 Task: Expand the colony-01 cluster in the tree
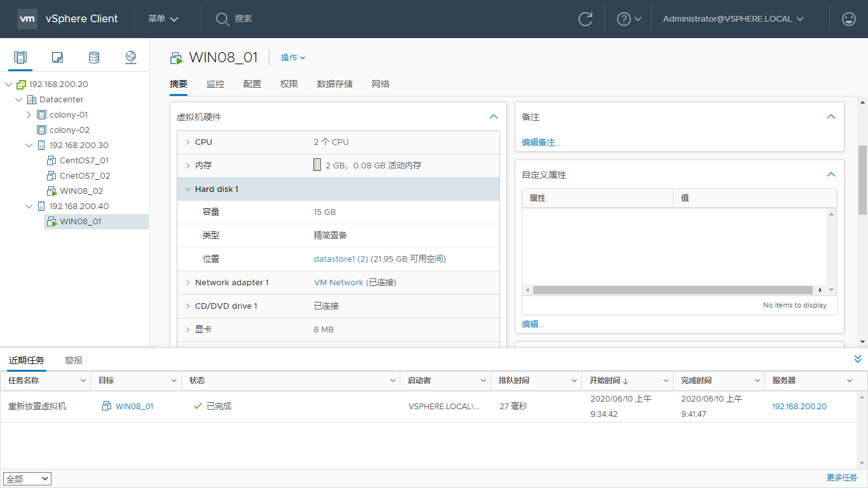[29, 114]
